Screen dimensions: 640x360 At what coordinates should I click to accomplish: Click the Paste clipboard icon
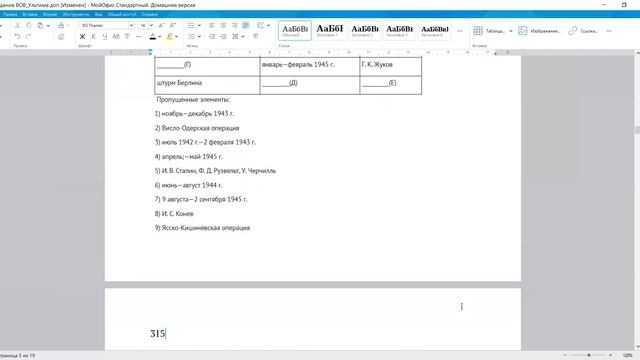pos(40,25)
